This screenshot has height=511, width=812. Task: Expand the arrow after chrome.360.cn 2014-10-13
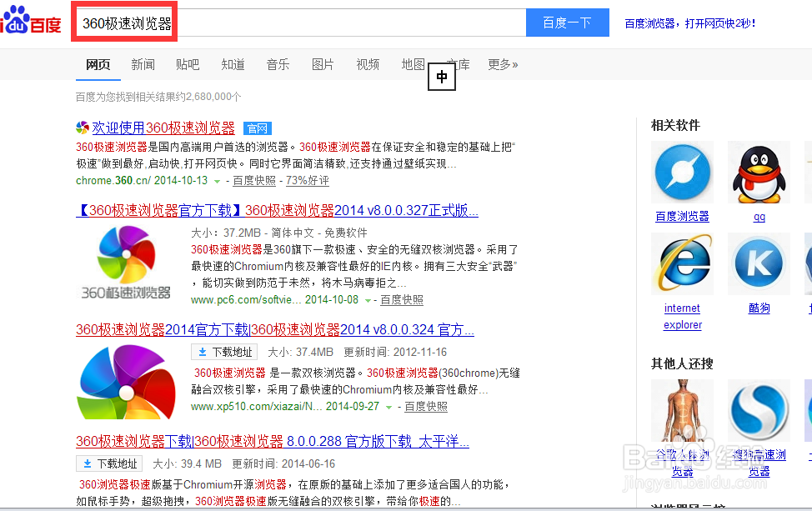point(217,181)
